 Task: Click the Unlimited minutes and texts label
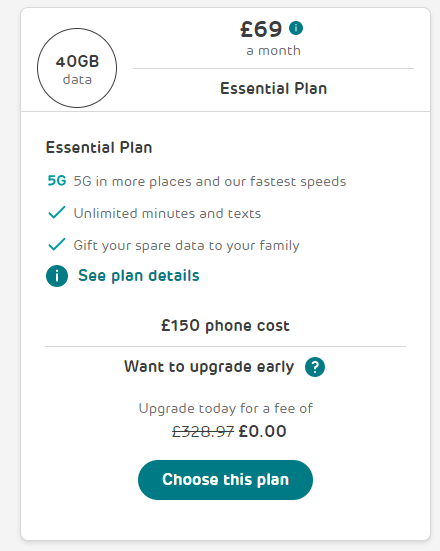tap(167, 213)
